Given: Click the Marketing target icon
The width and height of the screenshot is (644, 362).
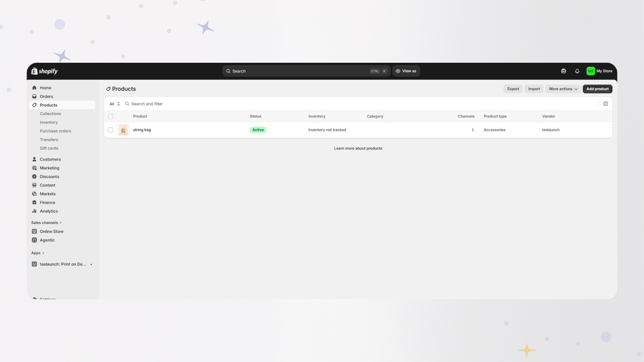Looking at the screenshot, I should tap(34, 168).
